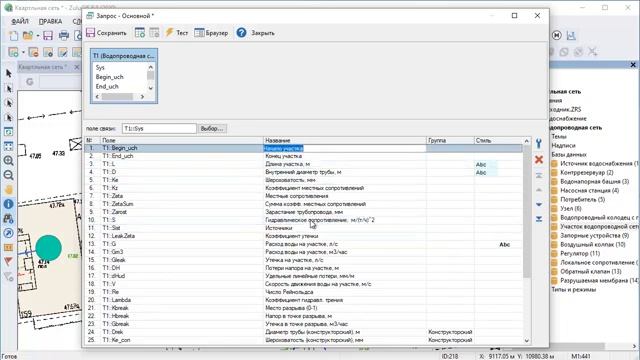Image resolution: width=640 pixels, height=360 pixels.
Task: Click the G icon near map search box
Action: point(30,82)
